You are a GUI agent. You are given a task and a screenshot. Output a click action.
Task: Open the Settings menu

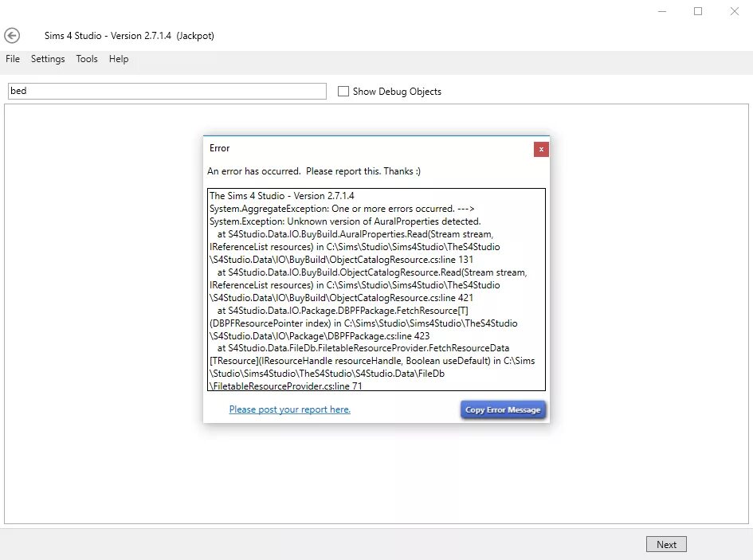[48, 59]
